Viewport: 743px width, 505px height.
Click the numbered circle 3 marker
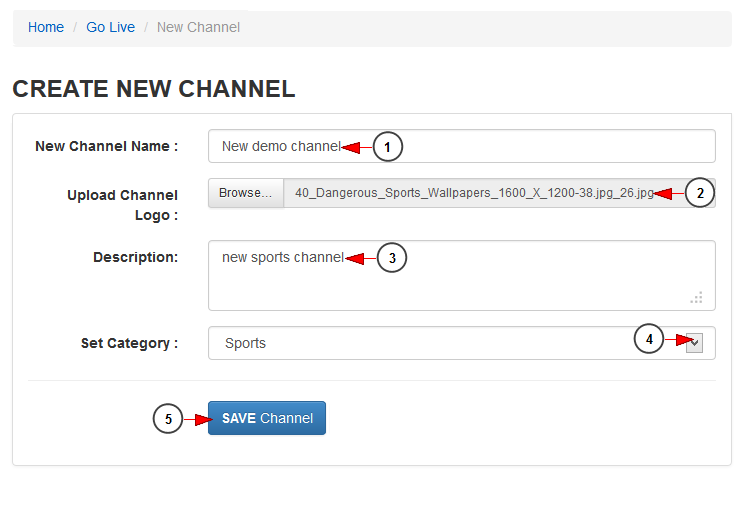click(392, 258)
